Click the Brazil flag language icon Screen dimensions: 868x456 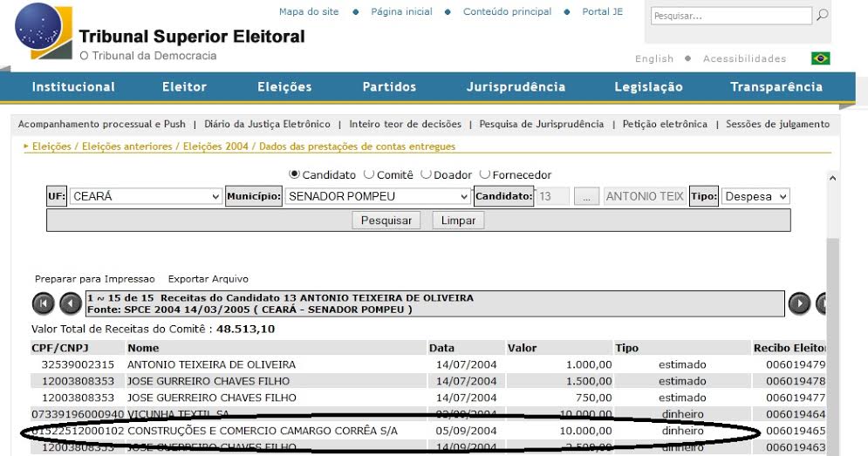click(820, 58)
